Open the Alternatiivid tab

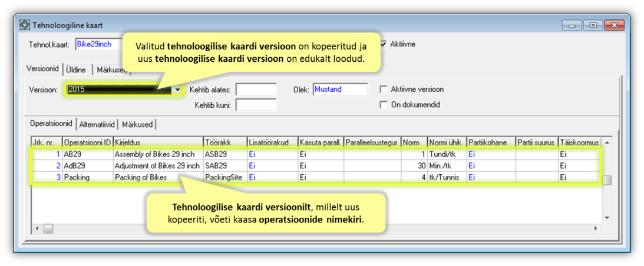(97, 124)
